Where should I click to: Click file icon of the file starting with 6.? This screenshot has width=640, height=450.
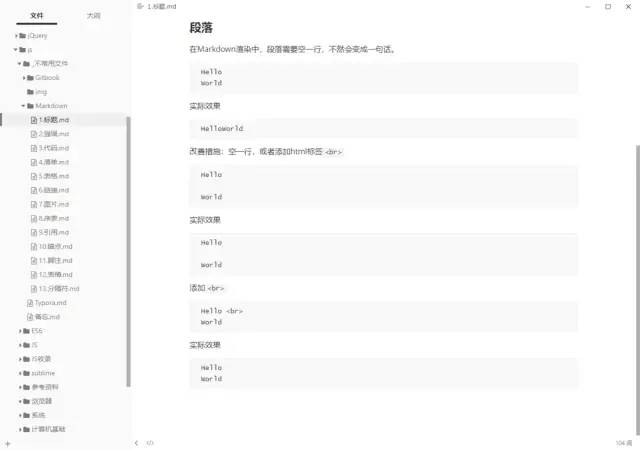pos(34,190)
